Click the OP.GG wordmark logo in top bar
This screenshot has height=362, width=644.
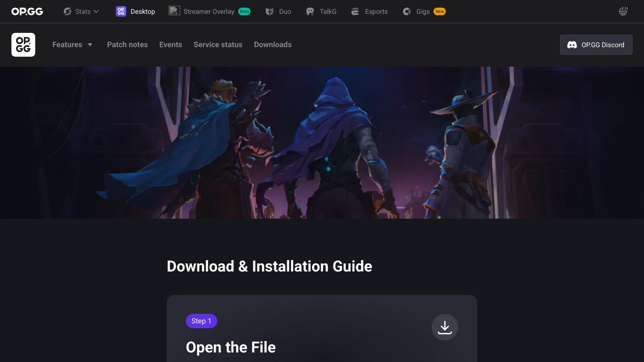click(x=27, y=11)
